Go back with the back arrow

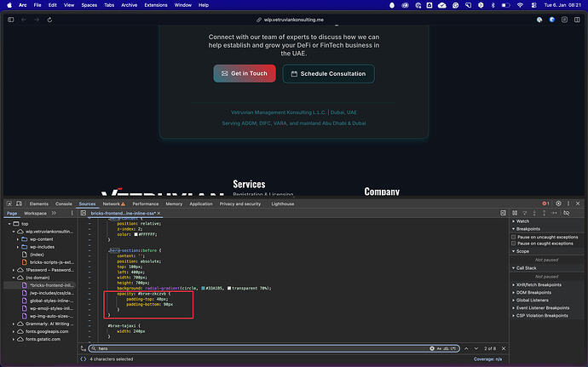pos(24,20)
